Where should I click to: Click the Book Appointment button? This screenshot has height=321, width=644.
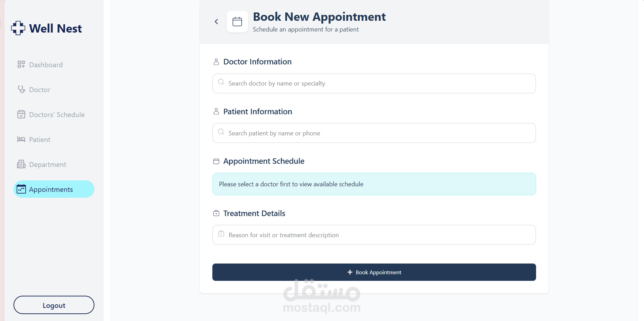[x=374, y=272]
